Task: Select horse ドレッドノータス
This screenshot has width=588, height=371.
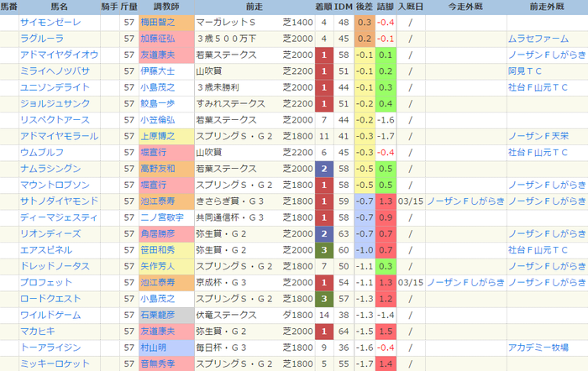Action: pos(55,266)
